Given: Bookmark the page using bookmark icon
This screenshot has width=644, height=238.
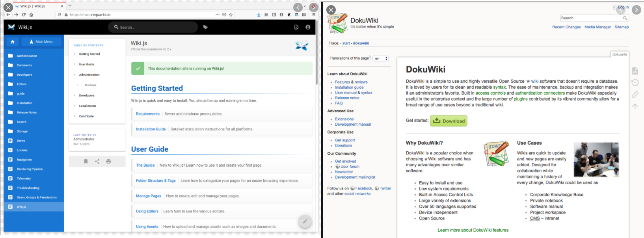Looking at the screenshot, I should pyautogui.click(x=86, y=162).
